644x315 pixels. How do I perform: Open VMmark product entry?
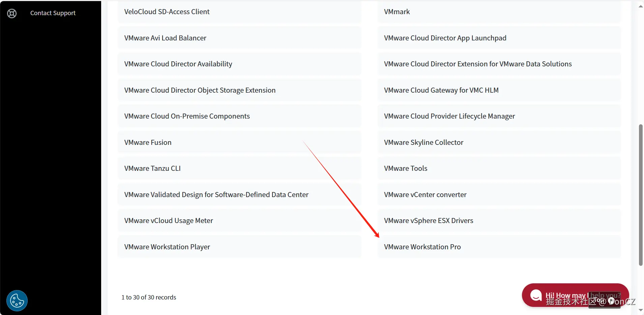pos(397,12)
